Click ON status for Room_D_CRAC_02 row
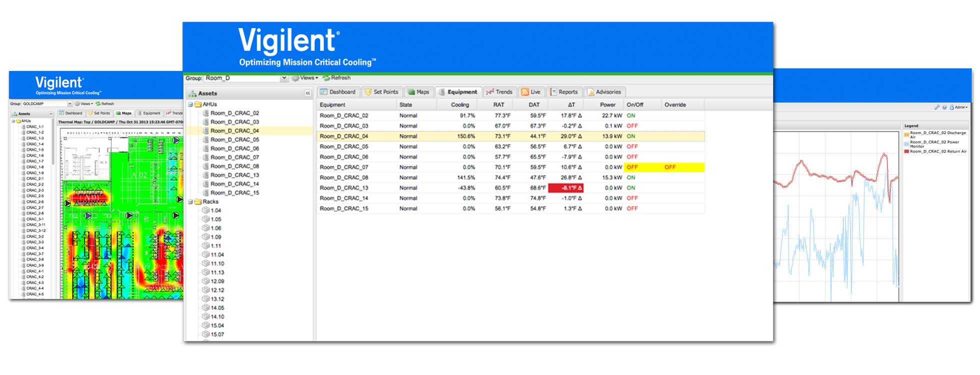 tap(631, 115)
